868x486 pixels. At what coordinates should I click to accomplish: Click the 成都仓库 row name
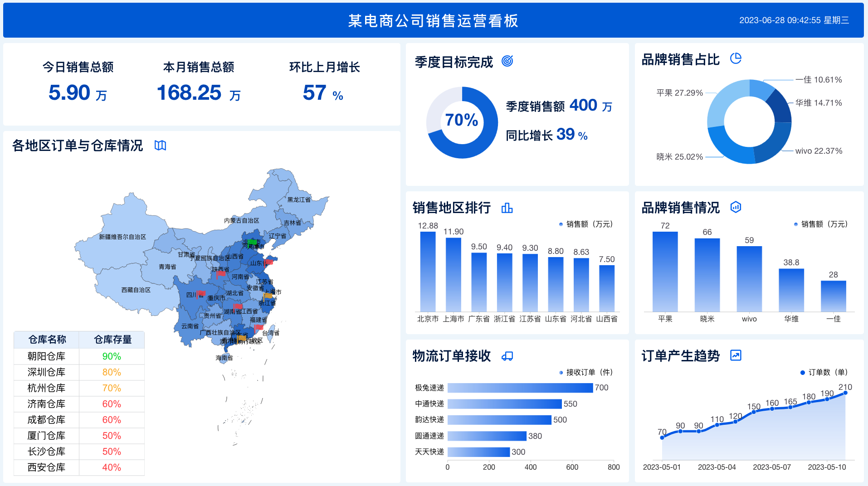(46, 420)
